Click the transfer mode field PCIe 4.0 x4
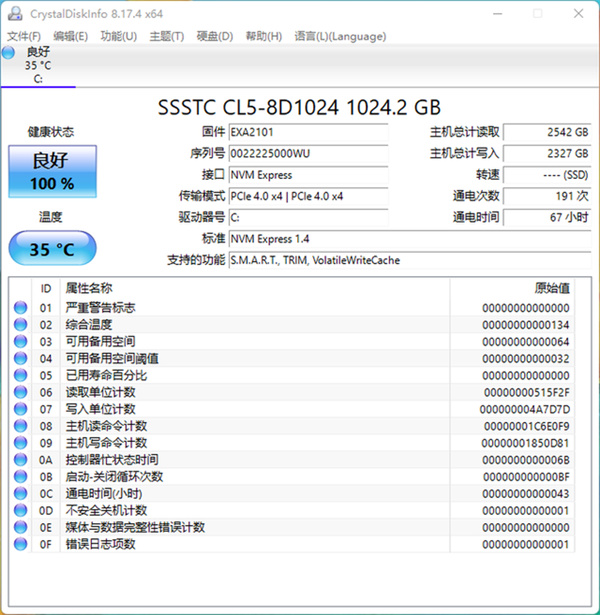This screenshot has height=615, width=600. [x=309, y=196]
